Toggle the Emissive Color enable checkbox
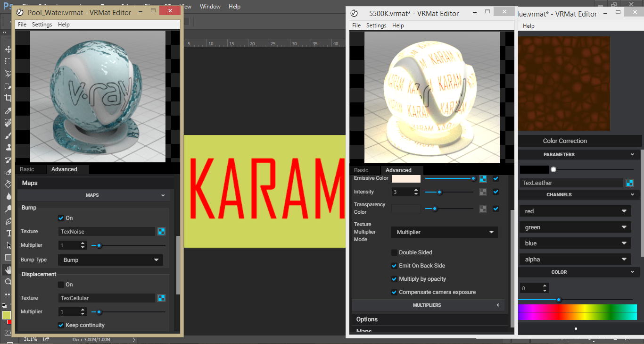The image size is (644, 344). (495, 178)
